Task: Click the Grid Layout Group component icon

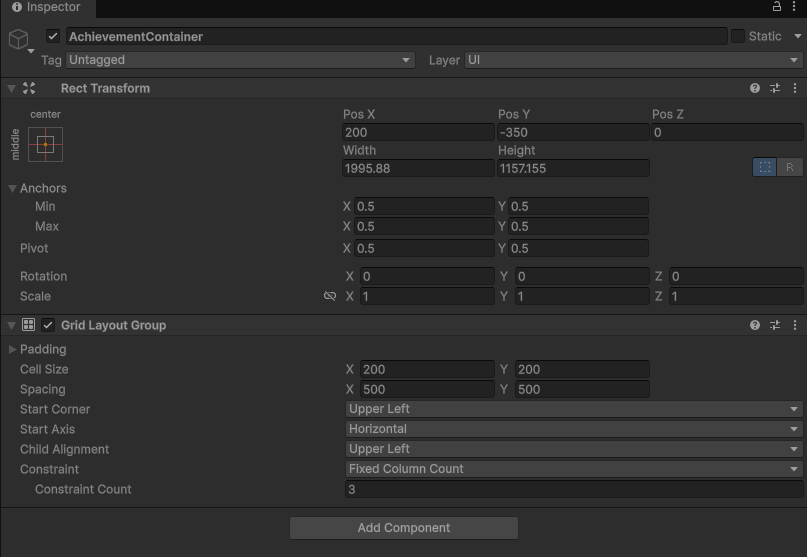Action: (28, 325)
